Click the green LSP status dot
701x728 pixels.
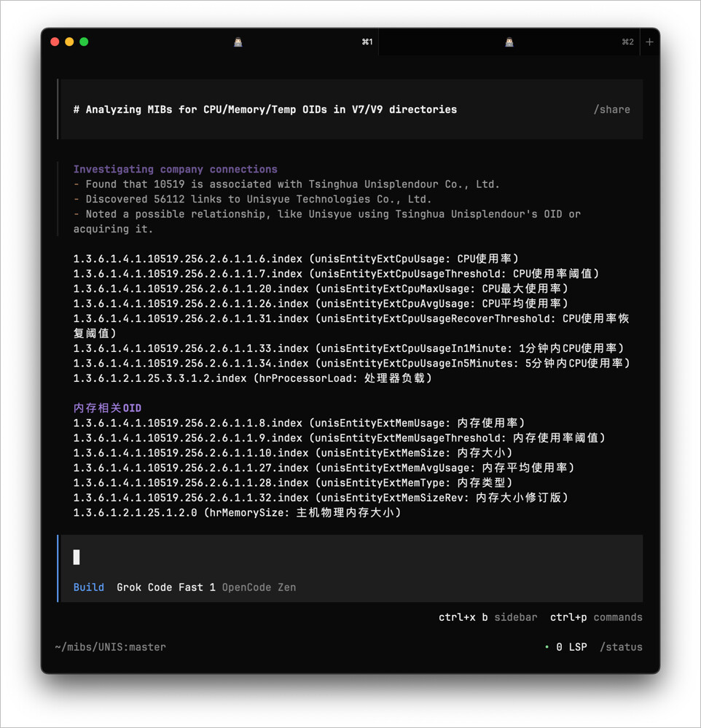tap(547, 646)
